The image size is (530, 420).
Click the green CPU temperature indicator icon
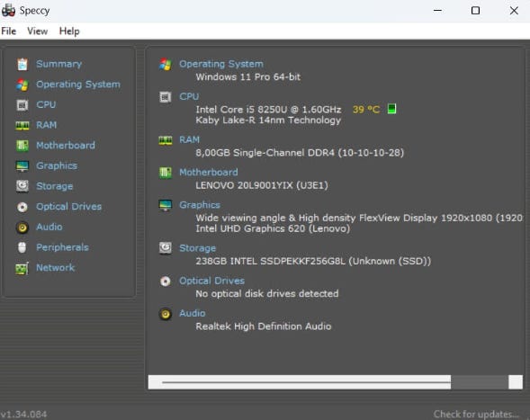pos(391,109)
